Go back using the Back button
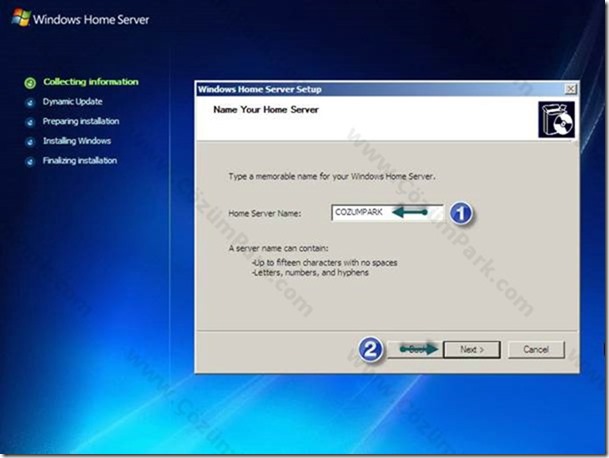 tap(415, 350)
